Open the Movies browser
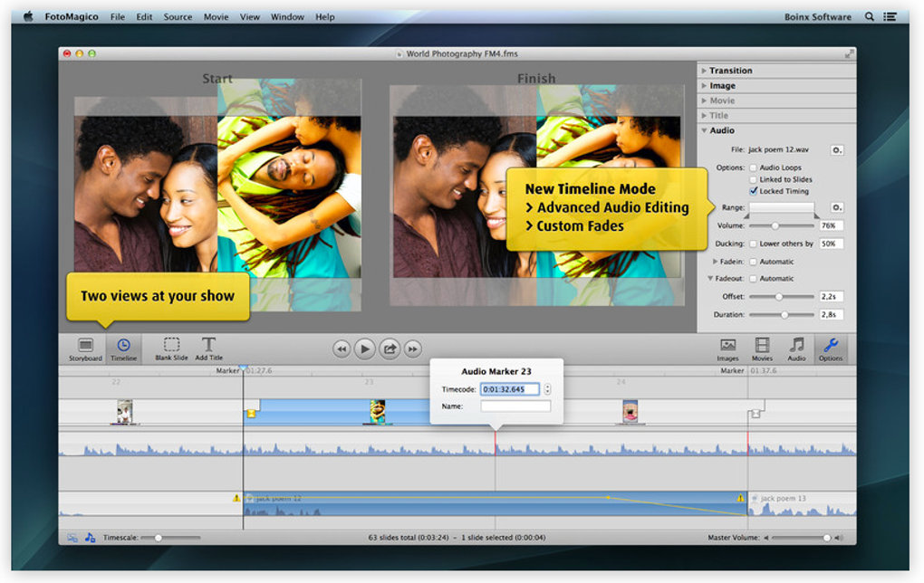 pos(762,349)
